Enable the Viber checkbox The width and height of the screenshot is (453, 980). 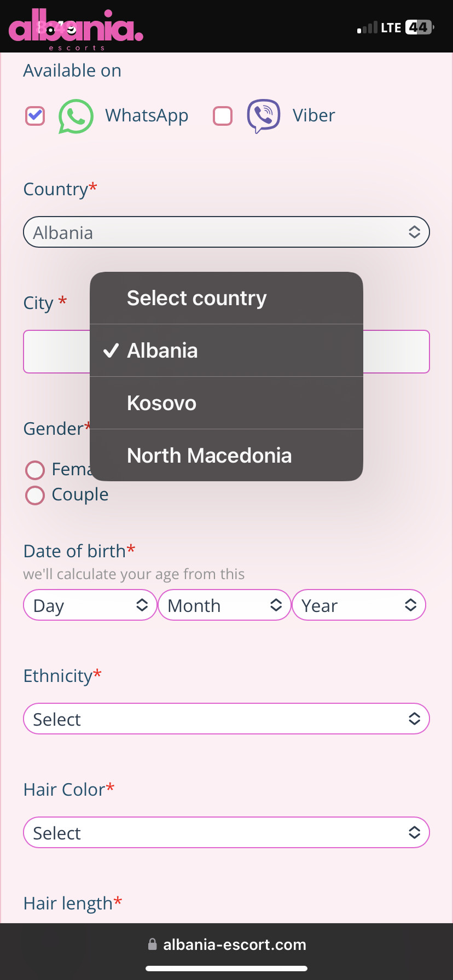point(223,116)
